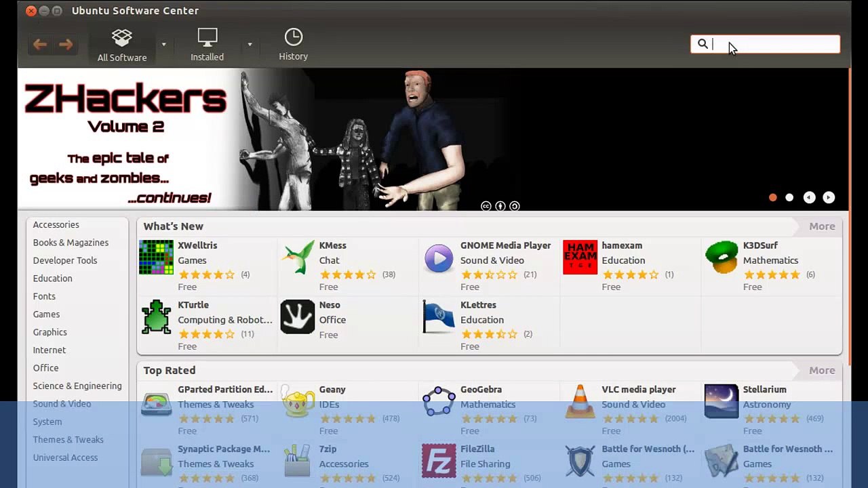
Task: Open the Books & Magazines category
Action: coord(71,243)
